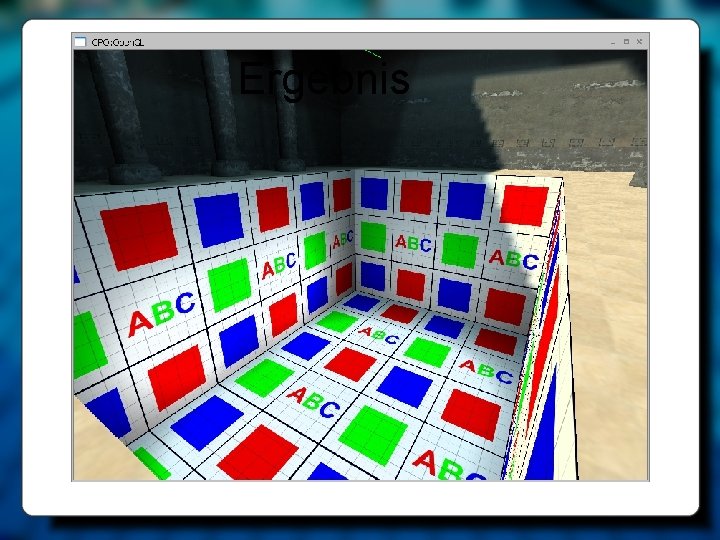Minimize the OpenGL render window
The height and width of the screenshot is (540, 720).
coord(613,42)
